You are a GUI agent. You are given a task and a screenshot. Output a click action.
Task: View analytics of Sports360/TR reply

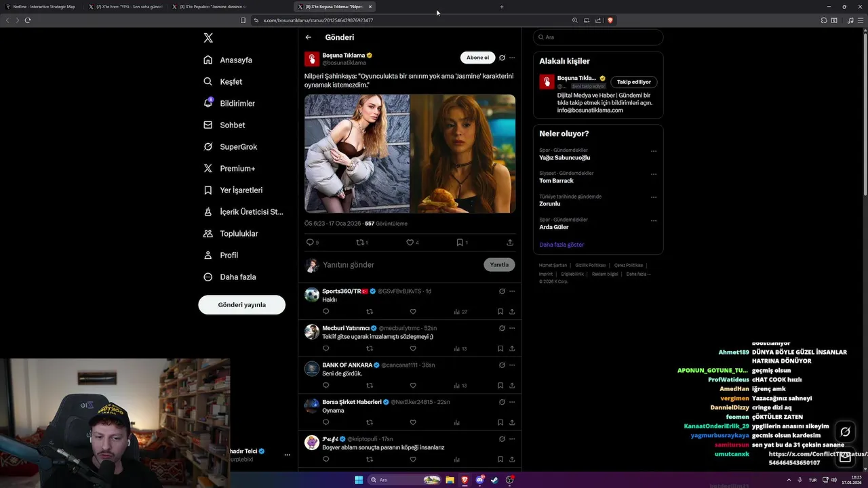(460, 312)
